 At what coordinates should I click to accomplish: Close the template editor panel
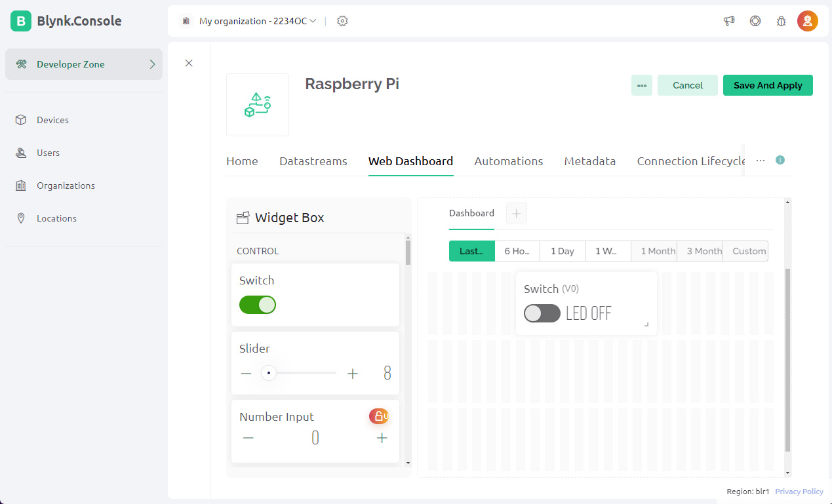point(189,63)
